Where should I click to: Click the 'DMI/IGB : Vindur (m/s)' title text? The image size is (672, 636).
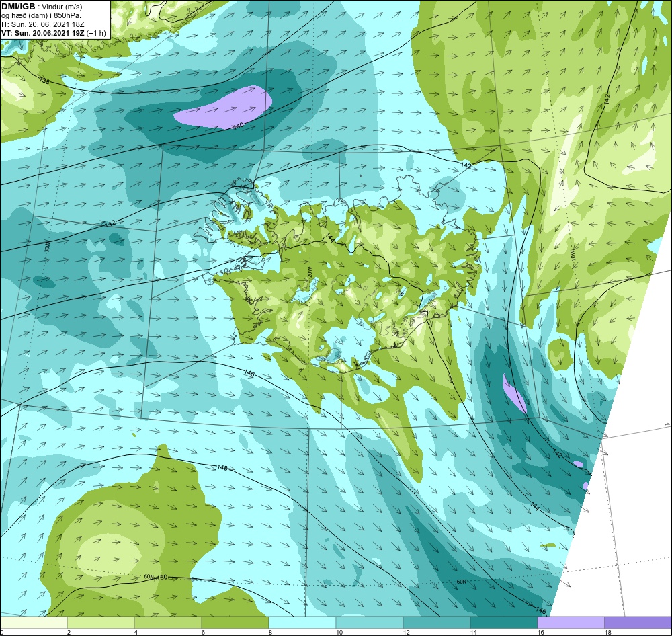coord(42,7)
